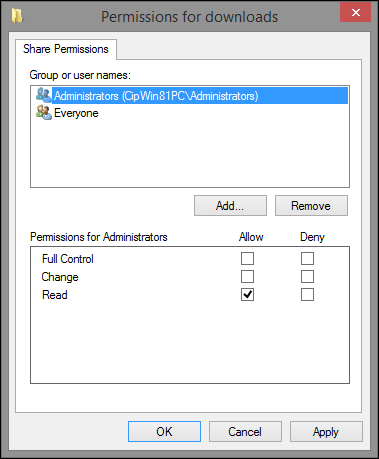Image resolution: width=379 pixels, height=459 pixels.
Task: Remove the selected group or user
Action: point(311,206)
